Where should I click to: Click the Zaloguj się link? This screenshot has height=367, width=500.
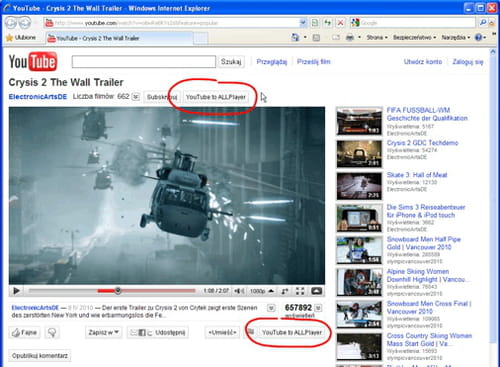(468, 62)
